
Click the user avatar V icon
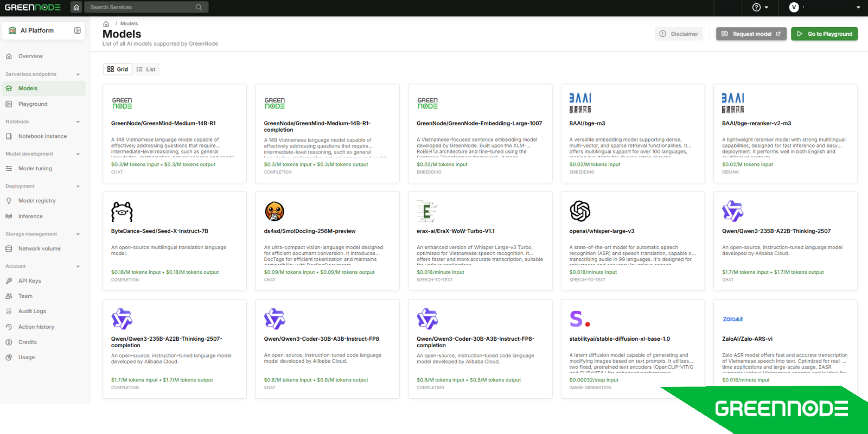(794, 7)
